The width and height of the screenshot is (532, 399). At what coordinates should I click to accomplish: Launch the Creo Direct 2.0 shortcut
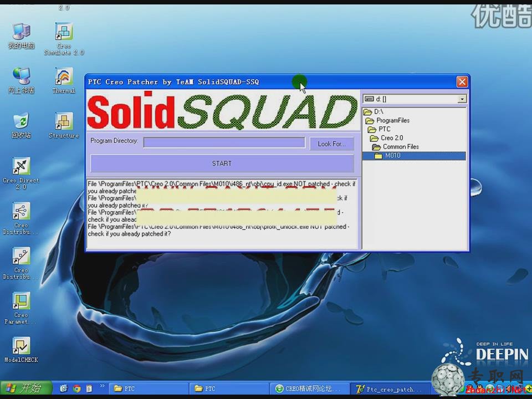(x=21, y=173)
